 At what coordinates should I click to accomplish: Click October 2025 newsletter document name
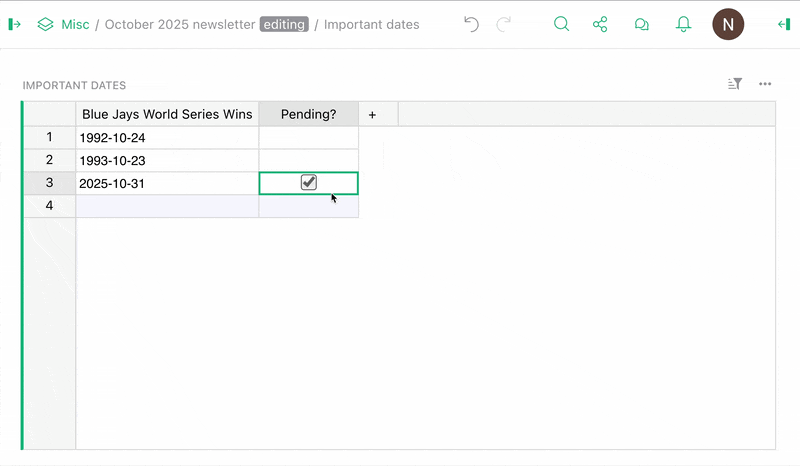(179, 24)
